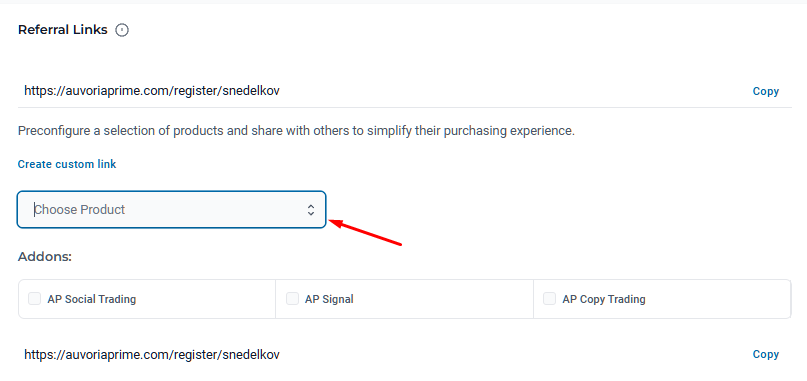Select the top auvoriaprime register URL text
This screenshot has width=807, height=381.
tap(152, 91)
